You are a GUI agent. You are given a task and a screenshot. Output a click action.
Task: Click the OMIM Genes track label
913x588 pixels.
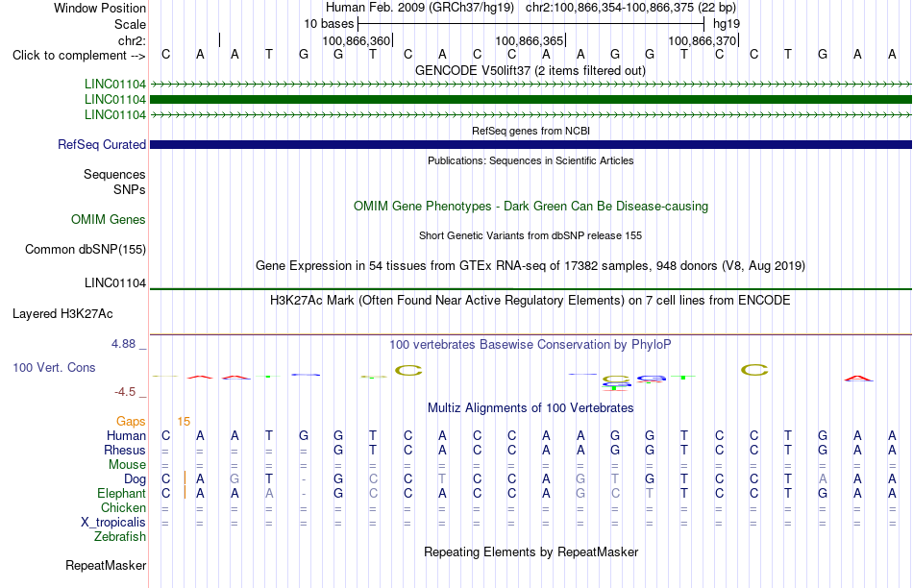point(109,219)
